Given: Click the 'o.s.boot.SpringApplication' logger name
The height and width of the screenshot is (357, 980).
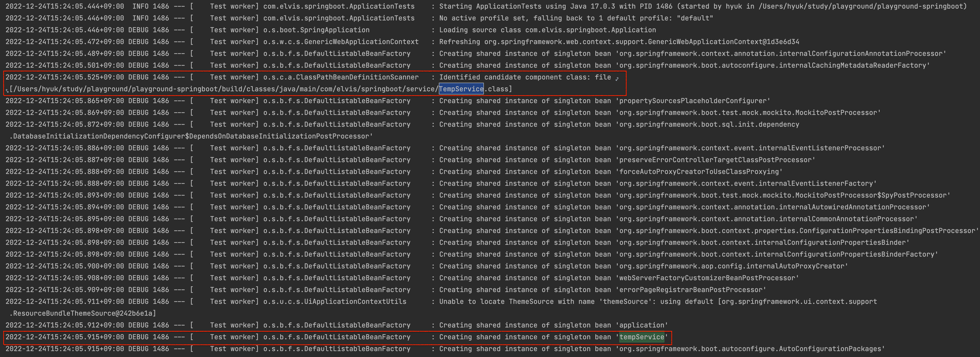Looking at the screenshot, I should pyautogui.click(x=316, y=30).
